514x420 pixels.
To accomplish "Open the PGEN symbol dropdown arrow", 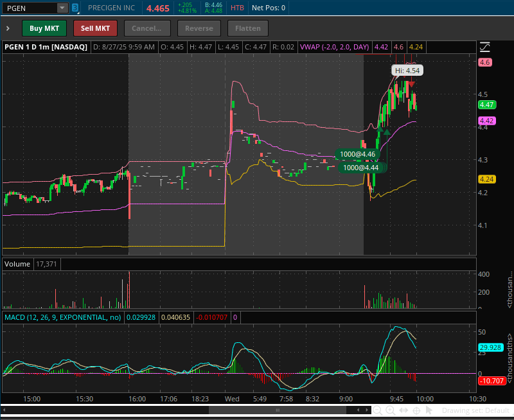I will (62, 8).
